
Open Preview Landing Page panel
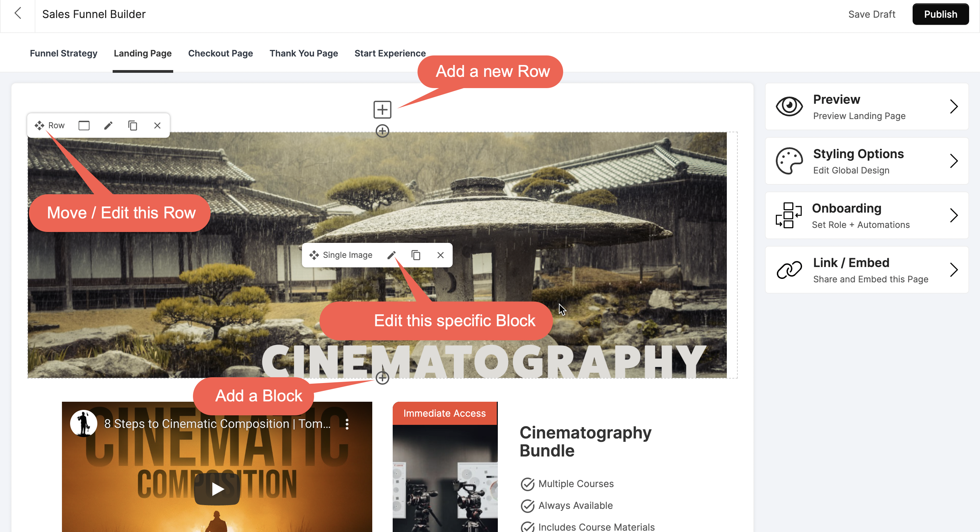point(867,106)
